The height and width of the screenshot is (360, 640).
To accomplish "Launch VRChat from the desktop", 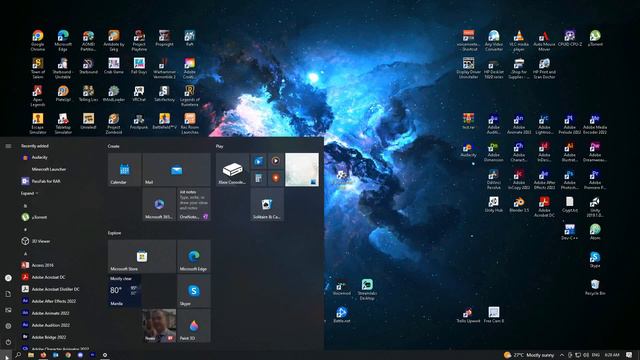I will [139, 93].
